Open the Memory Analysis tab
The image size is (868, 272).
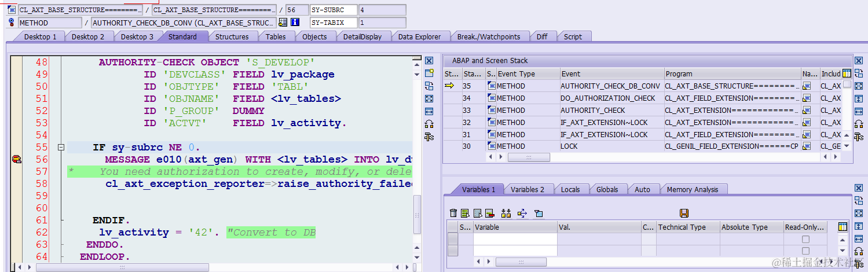coord(692,189)
